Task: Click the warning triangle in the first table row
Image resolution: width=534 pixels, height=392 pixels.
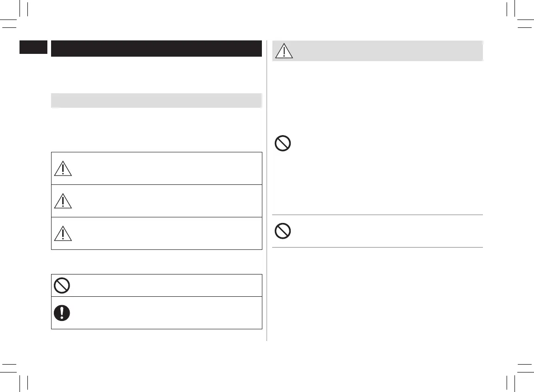Action: (x=63, y=169)
